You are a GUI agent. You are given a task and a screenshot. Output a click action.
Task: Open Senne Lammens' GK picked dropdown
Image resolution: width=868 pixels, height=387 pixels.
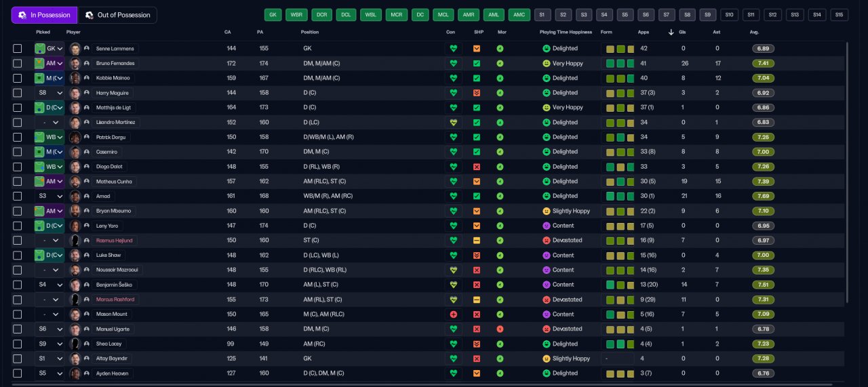[x=50, y=49]
